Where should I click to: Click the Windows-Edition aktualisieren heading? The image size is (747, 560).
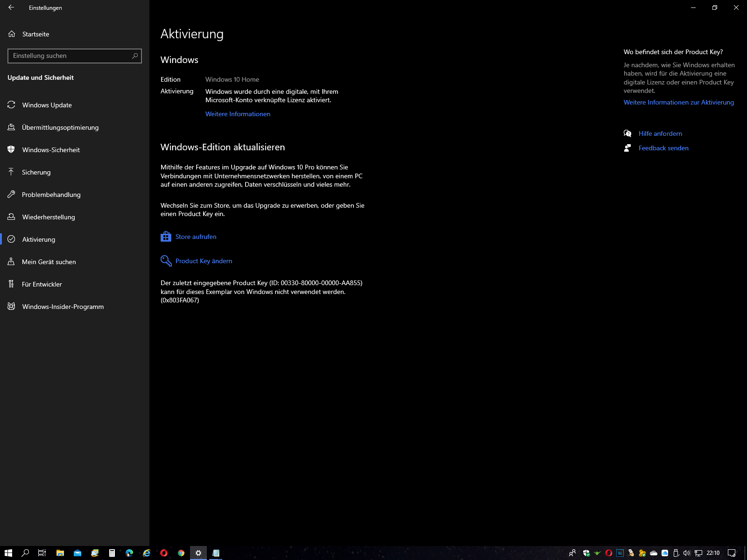click(223, 147)
